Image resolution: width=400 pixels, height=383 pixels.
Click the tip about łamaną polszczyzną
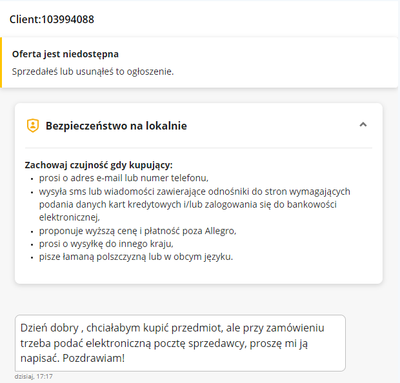click(136, 257)
